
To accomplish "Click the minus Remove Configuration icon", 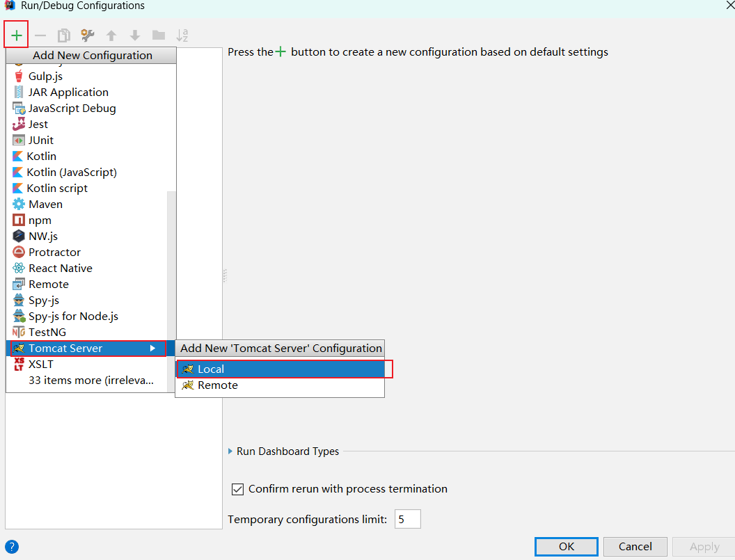I will pos(41,35).
